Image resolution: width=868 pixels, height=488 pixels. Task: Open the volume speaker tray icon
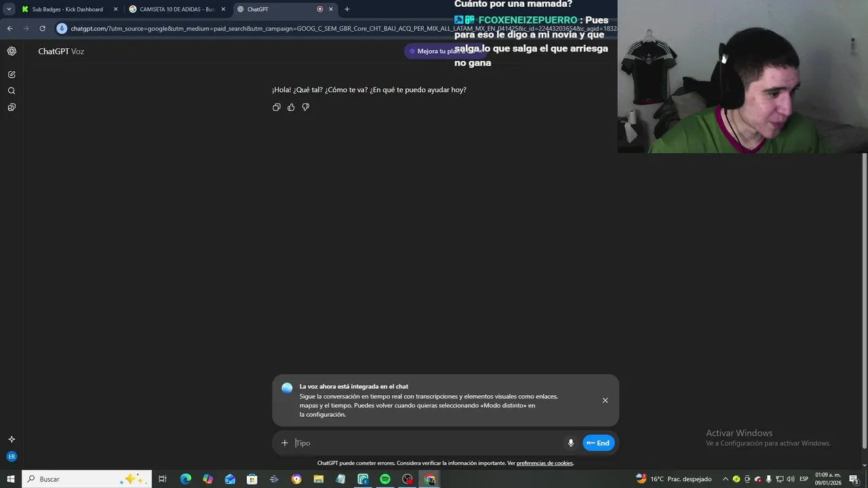[x=791, y=479]
